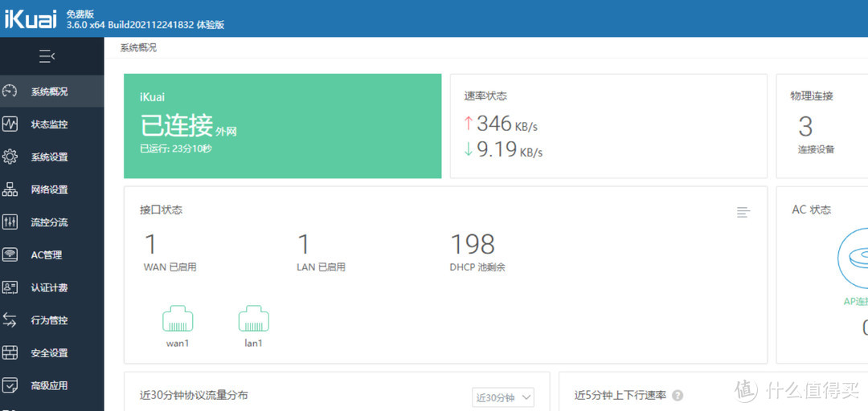Click the 状态监控 waveform icon
The height and width of the screenshot is (411, 868).
click(x=10, y=124)
